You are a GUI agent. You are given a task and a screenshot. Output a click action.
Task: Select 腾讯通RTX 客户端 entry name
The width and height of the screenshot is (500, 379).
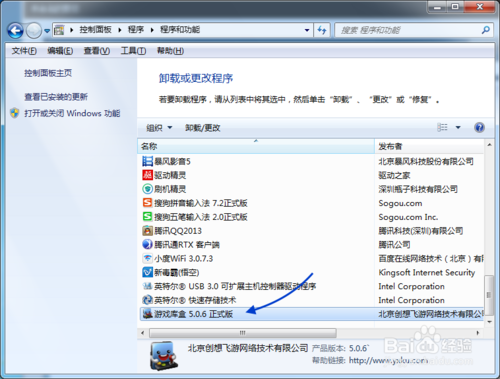[x=187, y=245]
